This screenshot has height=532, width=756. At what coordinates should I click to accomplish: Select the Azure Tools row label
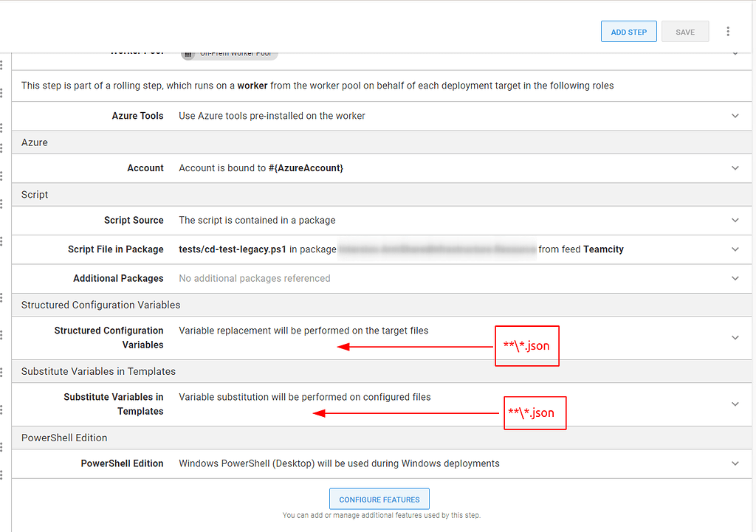click(x=137, y=116)
